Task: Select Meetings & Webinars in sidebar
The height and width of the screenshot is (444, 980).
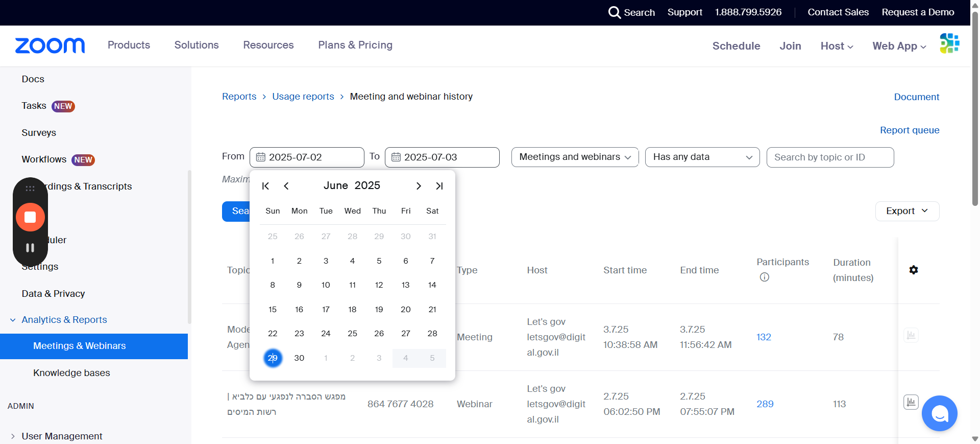Action: point(94,346)
